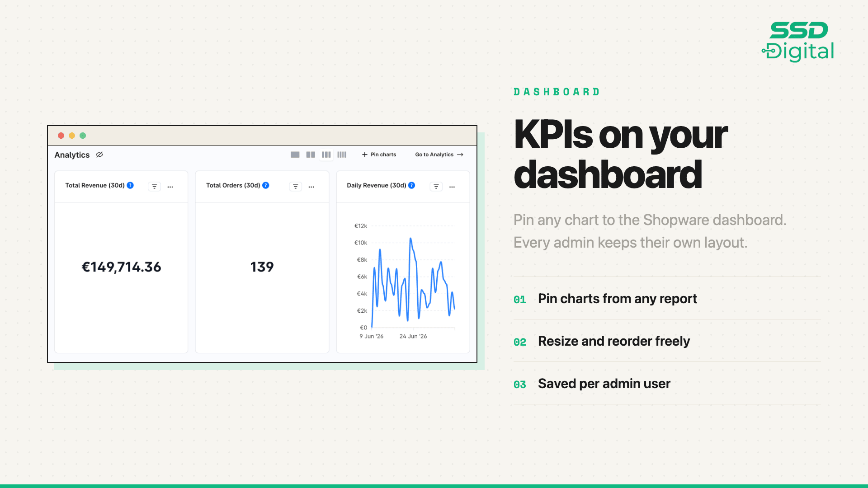Click the Daily Revenue (30d) title

[x=376, y=185]
